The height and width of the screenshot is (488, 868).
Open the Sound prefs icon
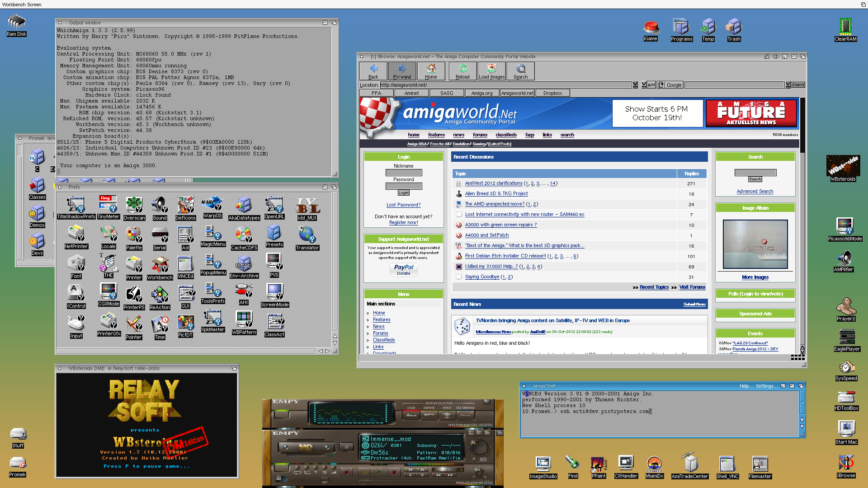point(160,209)
